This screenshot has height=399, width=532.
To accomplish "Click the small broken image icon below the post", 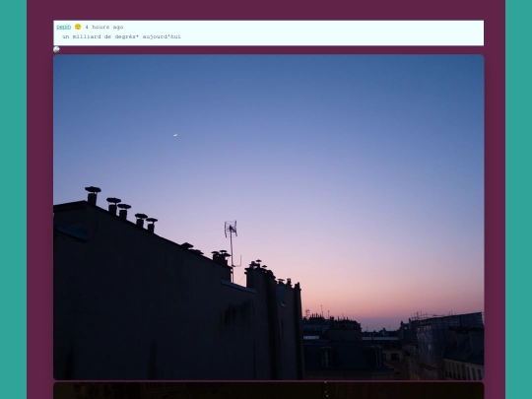I will (x=56, y=49).
